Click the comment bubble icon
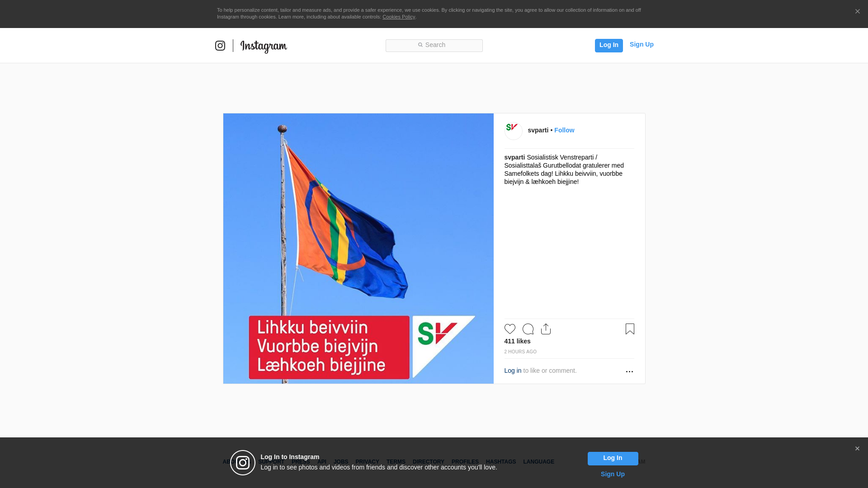The image size is (868, 488). pyautogui.click(x=528, y=329)
